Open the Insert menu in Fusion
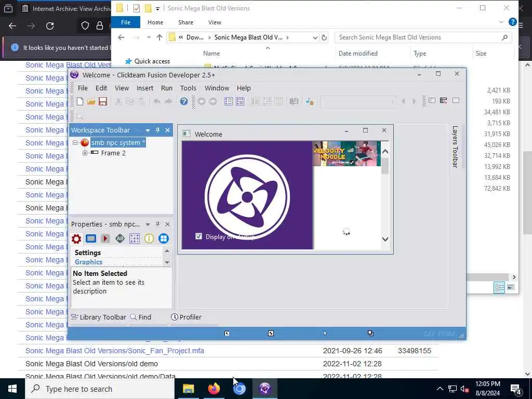Screen dimensions: 532x399 [x=145, y=88]
